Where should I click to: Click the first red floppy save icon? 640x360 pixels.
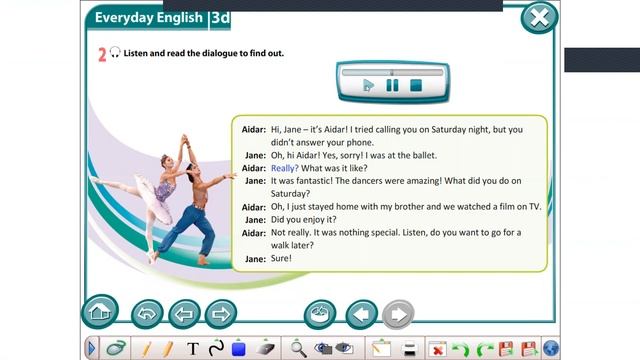point(506,349)
